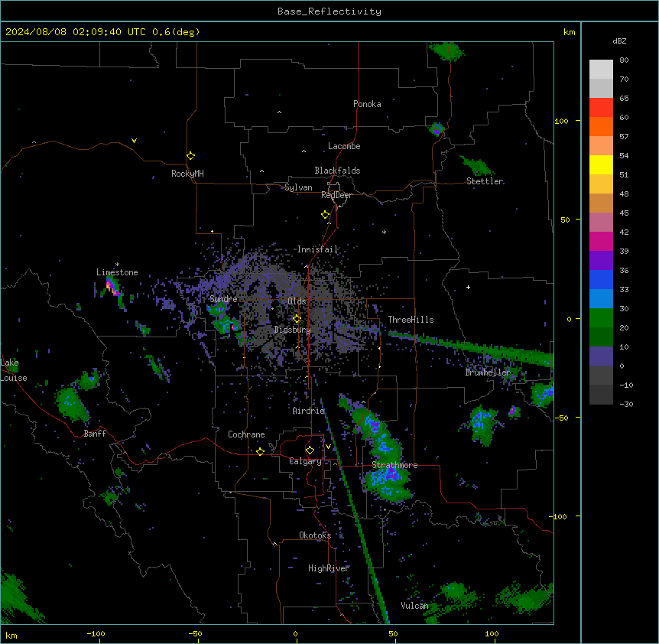This screenshot has width=659, height=644.
Task: Pick the green 20-30 dBZ legend swatch
Action: [x=601, y=318]
